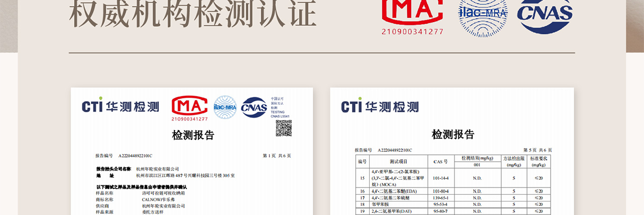644x215 pixels.
Task: Click the N.D. result in row 16
Action: click(x=477, y=191)
